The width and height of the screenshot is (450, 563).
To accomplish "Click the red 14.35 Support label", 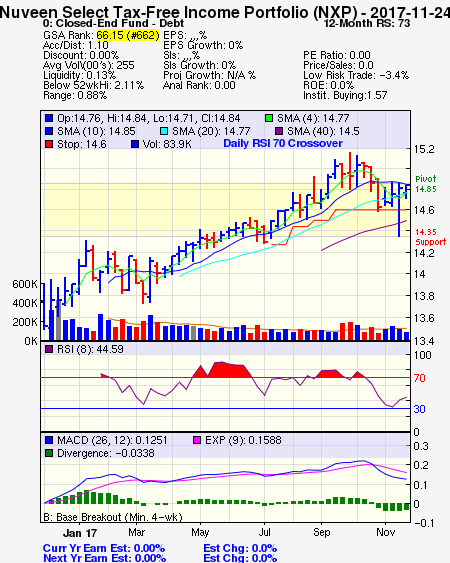I will click(x=431, y=237).
